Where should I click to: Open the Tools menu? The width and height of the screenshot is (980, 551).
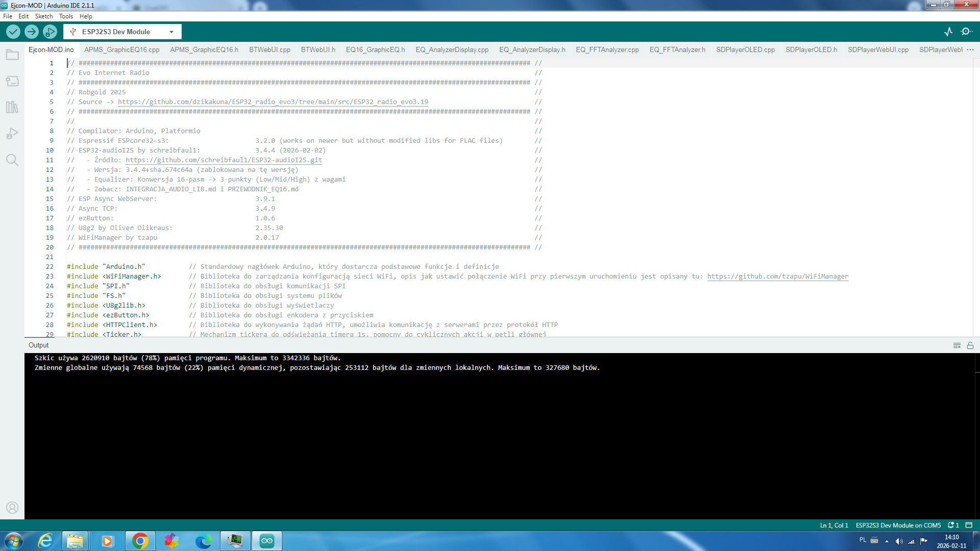click(x=66, y=16)
